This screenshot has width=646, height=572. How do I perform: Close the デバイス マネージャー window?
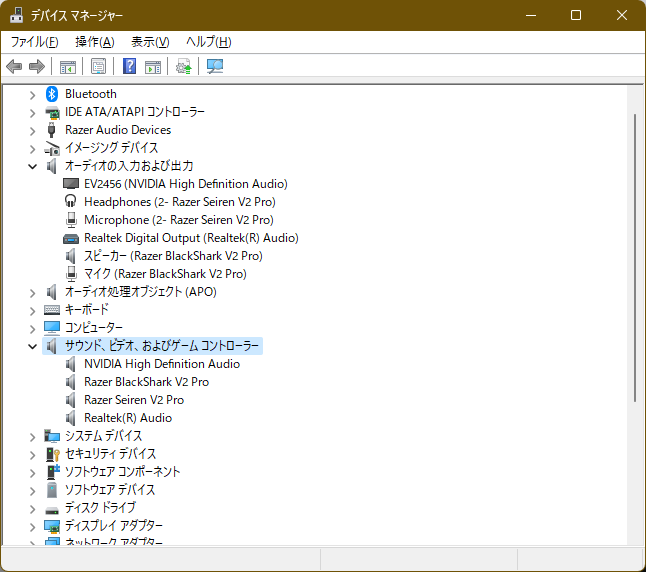click(622, 15)
